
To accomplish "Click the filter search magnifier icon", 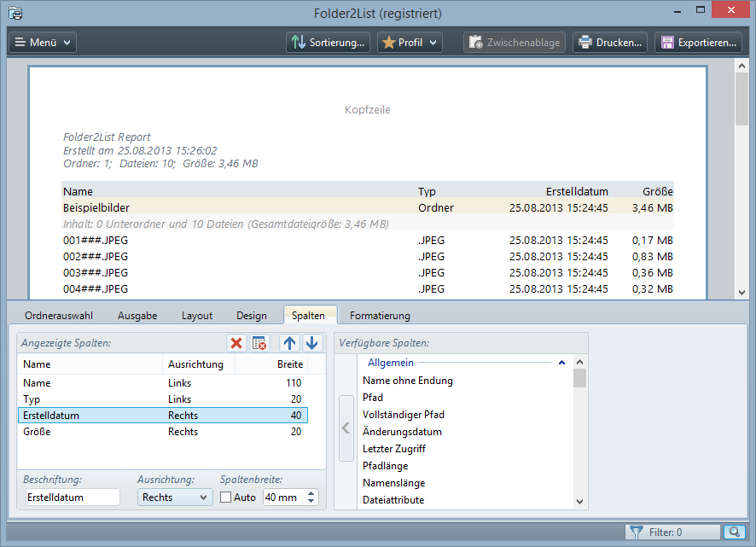I will point(733,532).
